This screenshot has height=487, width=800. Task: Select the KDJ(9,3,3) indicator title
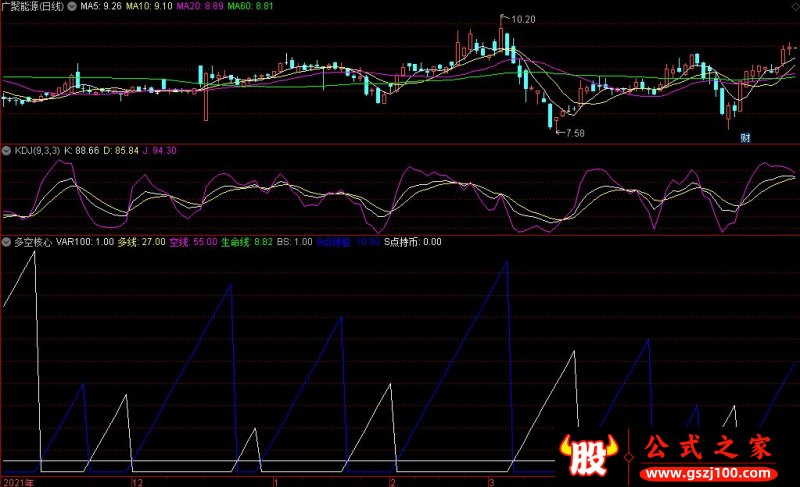37,150
